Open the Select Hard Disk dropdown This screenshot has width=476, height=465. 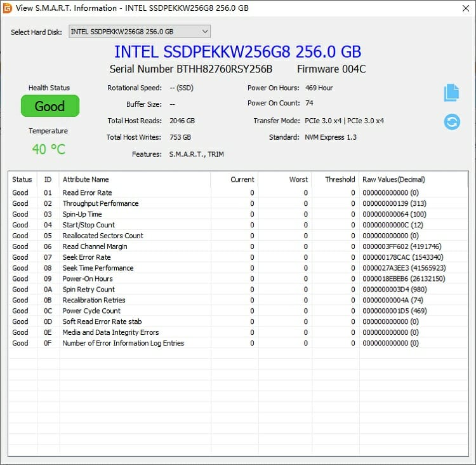tap(139, 32)
